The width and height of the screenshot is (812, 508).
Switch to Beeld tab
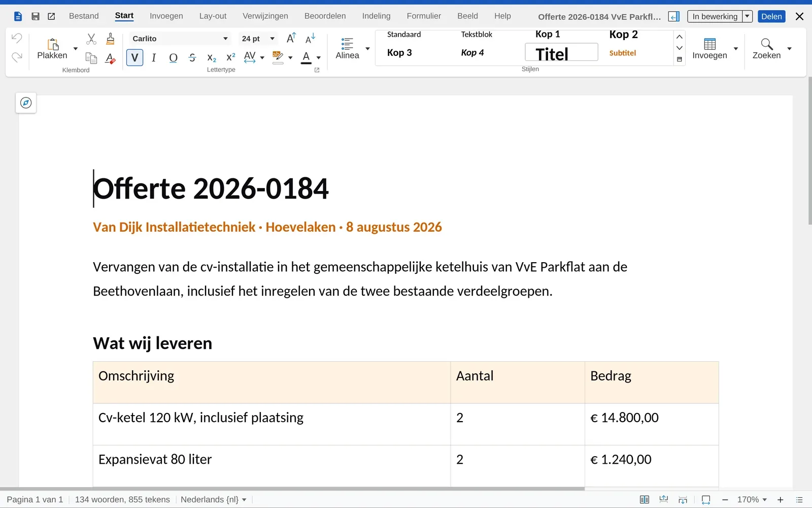click(x=467, y=16)
